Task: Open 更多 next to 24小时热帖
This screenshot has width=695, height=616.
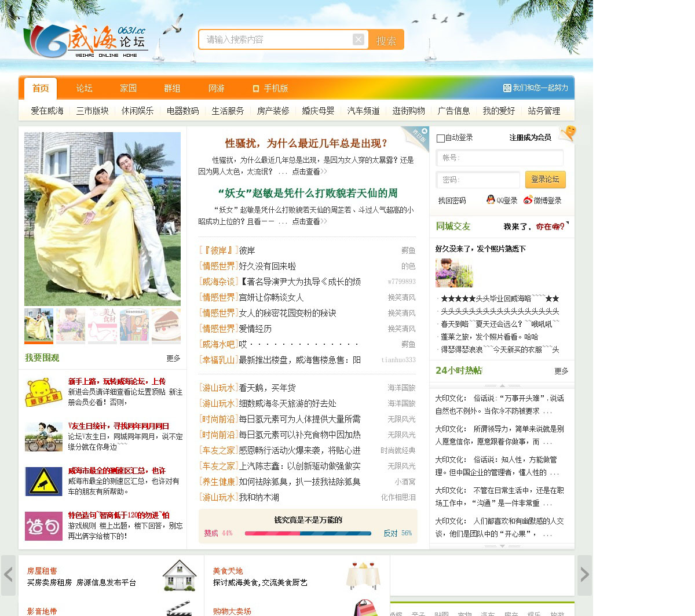Action: (561, 371)
